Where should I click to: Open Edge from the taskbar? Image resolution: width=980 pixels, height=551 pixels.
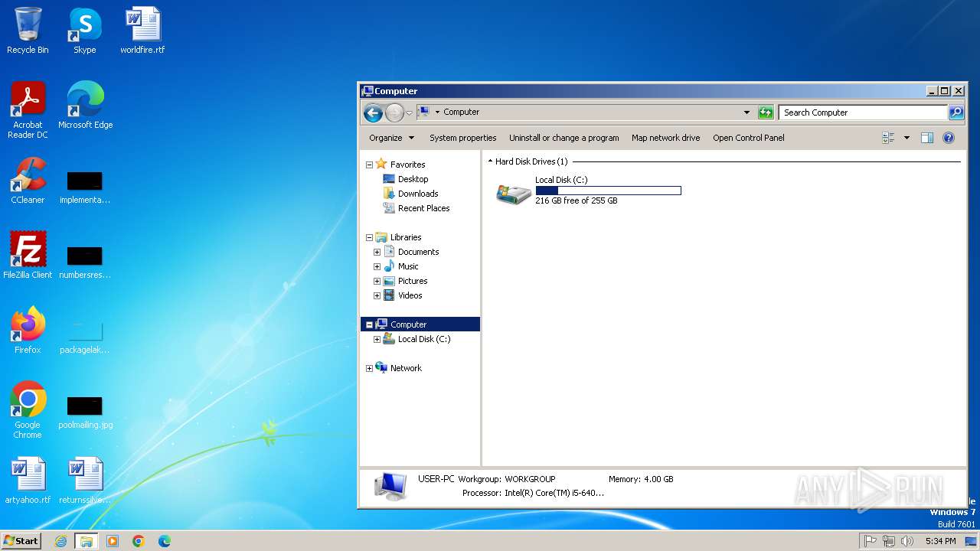(165, 541)
